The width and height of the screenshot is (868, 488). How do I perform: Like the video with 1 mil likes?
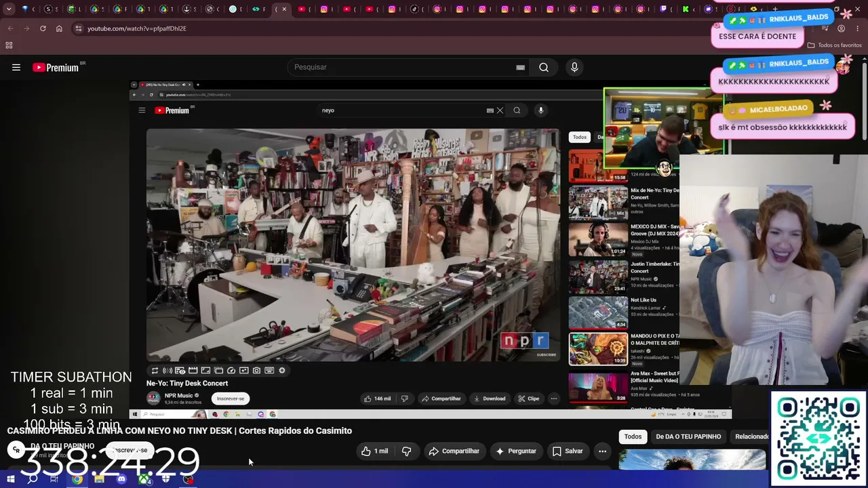(x=374, y=451)
